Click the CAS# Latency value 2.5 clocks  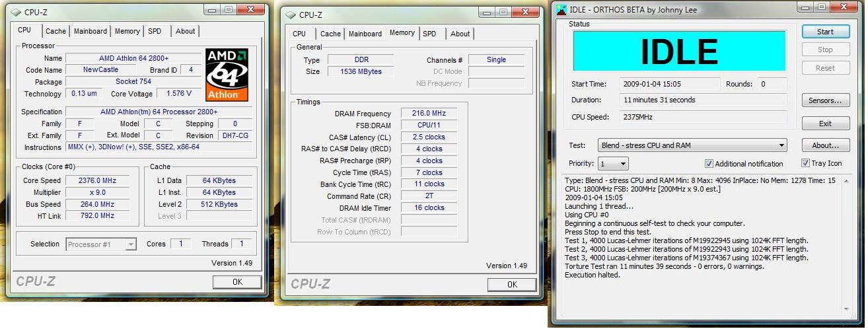429,137
